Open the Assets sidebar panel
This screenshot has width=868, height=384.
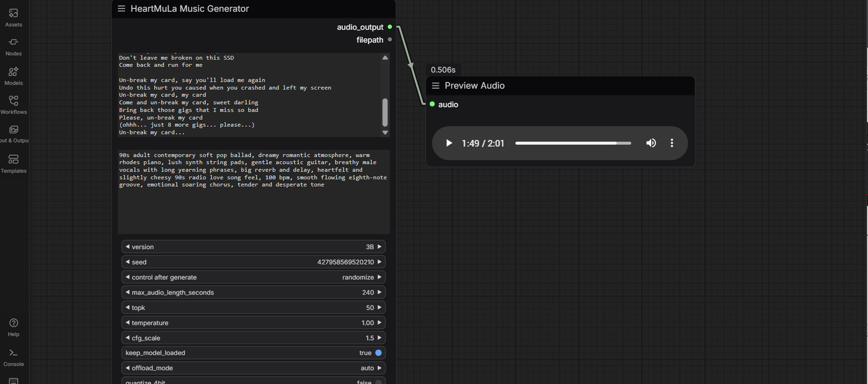[x=13, y=17]
